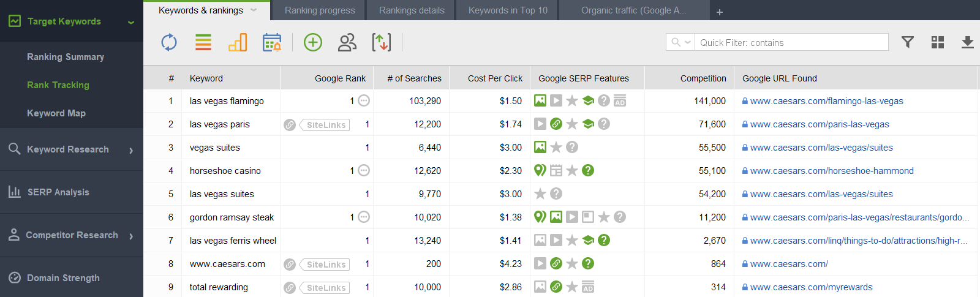980x297 pixels.
Task: Open www.caesars.com/flamingo-las-vegas URL
Action: pyautogui.click(x=826, y=101)
